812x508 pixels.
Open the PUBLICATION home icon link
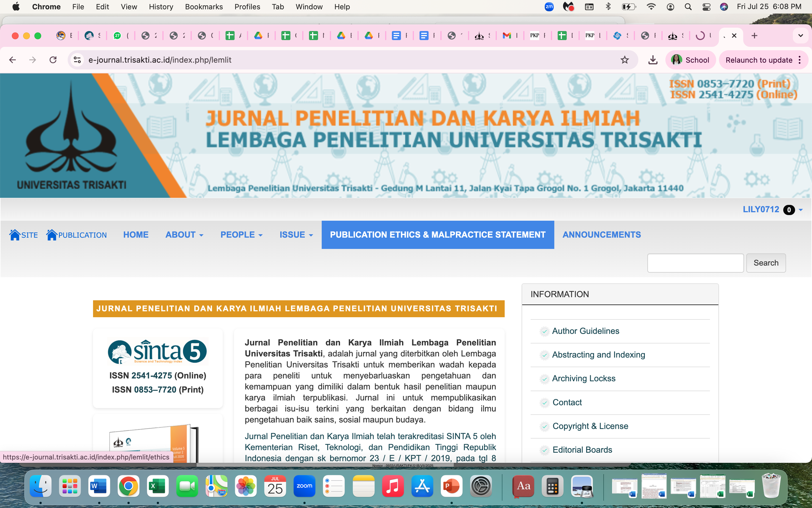point(76,235)
